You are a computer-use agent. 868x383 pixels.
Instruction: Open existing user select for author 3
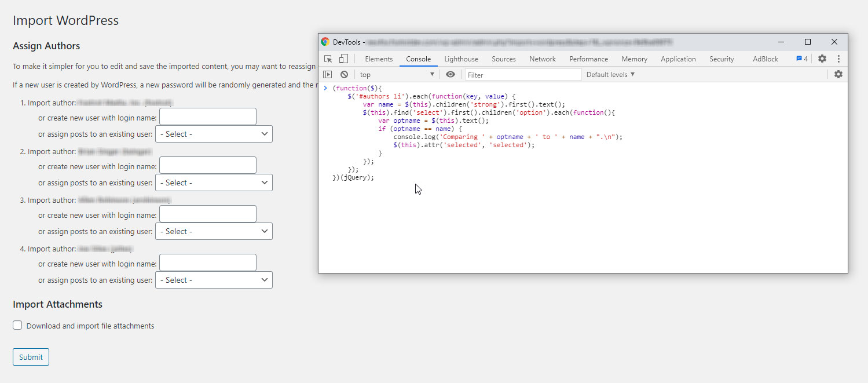(x=214, y=231)
